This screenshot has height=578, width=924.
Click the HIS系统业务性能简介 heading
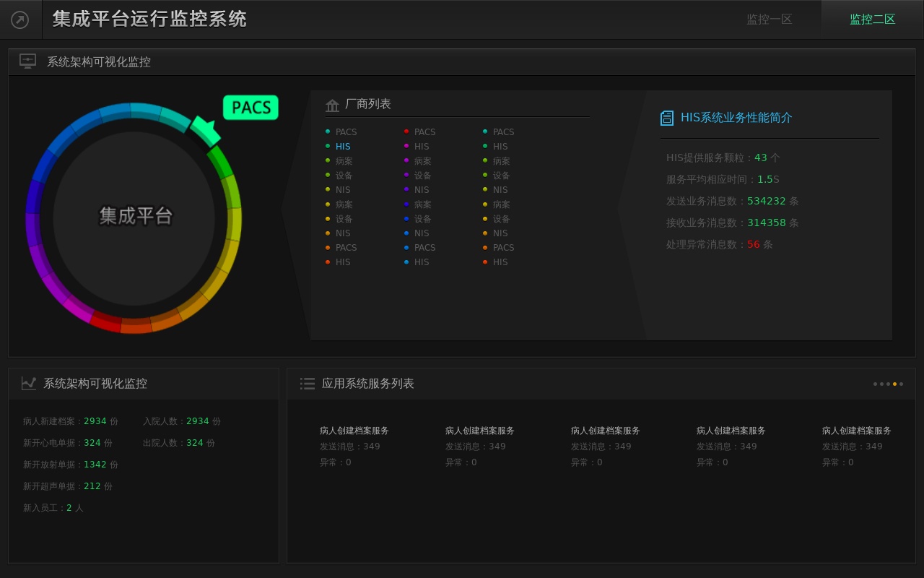pos(736,117)
